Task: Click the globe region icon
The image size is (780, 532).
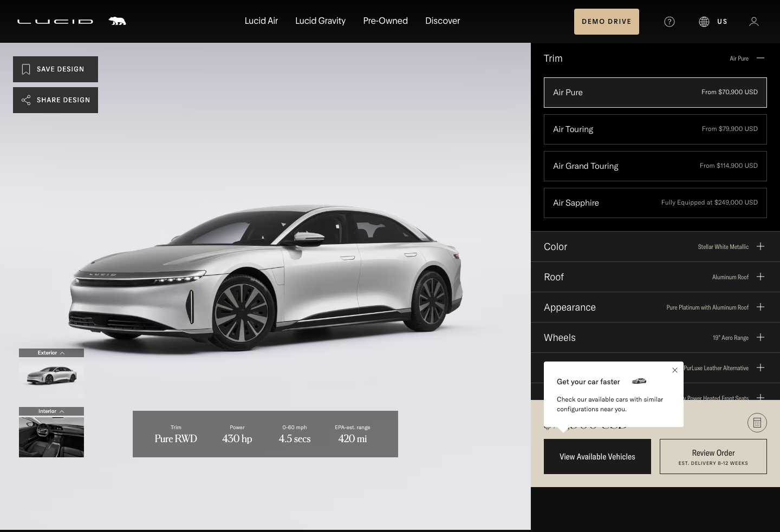Action: [704, 22]
